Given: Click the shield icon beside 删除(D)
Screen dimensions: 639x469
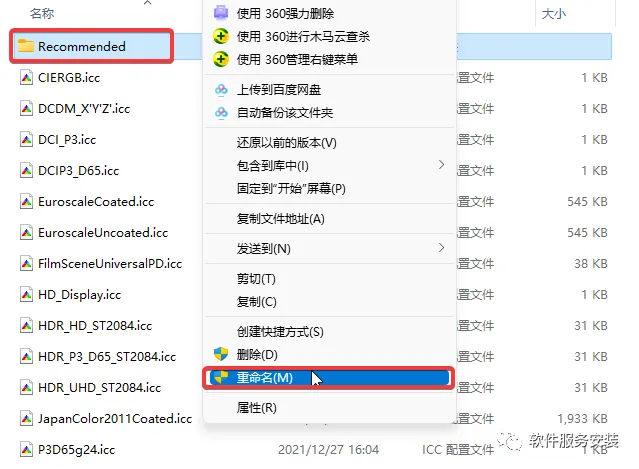Looking at the screenshot, I should coord(221,354).
